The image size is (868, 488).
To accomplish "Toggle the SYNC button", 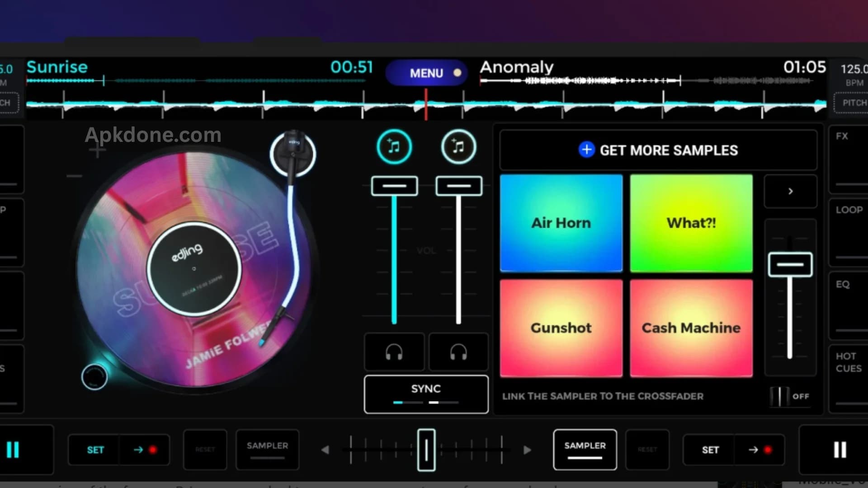I will click(426, 394).
